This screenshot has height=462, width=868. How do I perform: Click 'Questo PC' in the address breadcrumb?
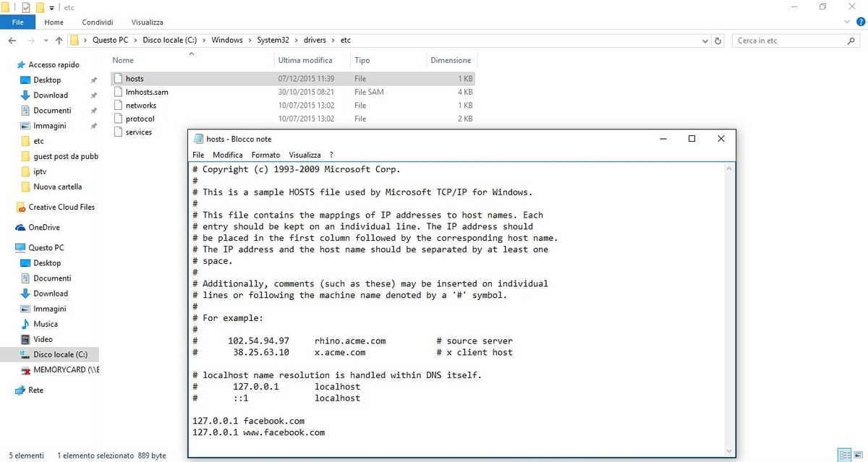coord(110,40)
